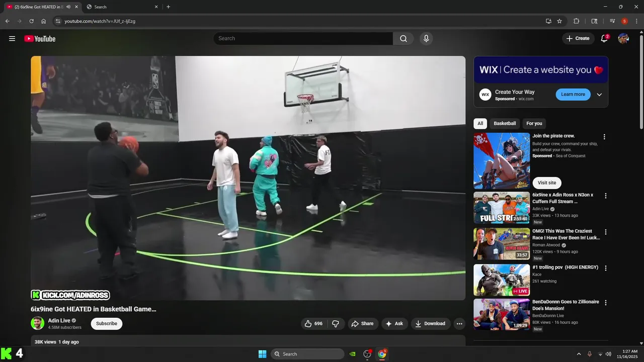Open options for BenDaDonnn Zillionaire video
Screen dimensions: 644x362
tap(606, 303)
